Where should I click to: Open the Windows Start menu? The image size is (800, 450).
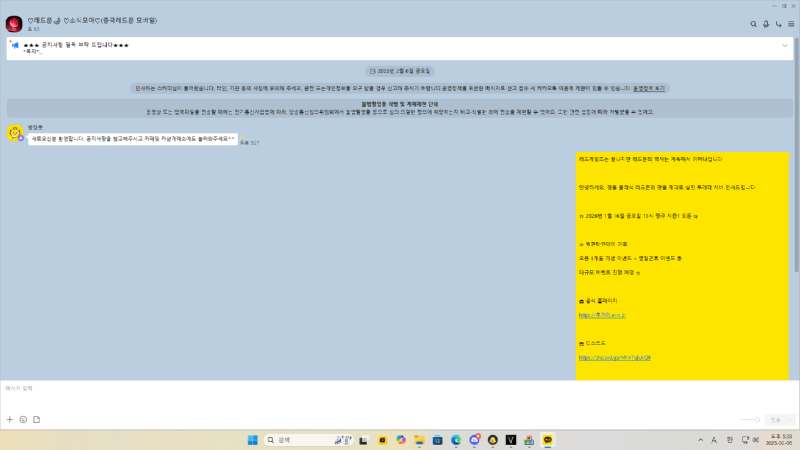tap(252, 439)
